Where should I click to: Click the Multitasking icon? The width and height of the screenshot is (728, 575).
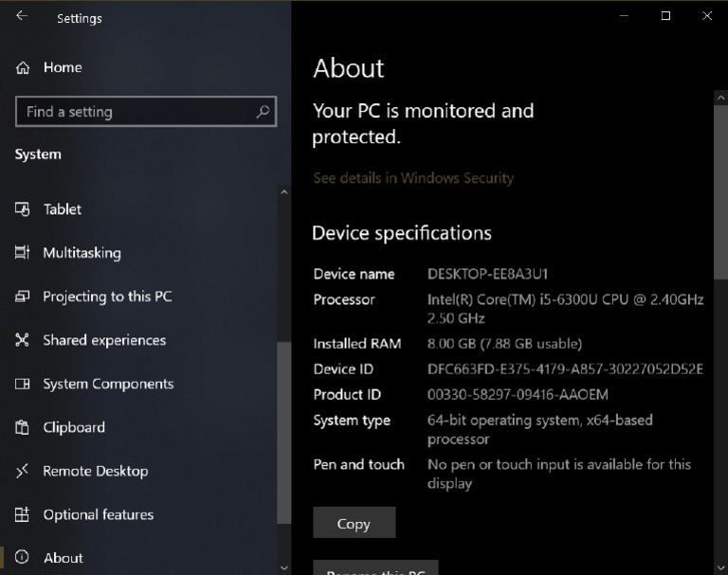pos(23,253)
